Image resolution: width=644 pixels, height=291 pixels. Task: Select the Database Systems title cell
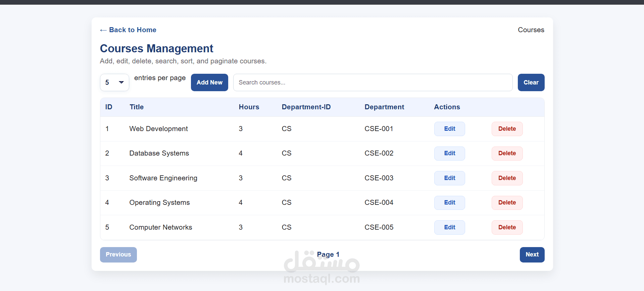click(x=159, y=153)
